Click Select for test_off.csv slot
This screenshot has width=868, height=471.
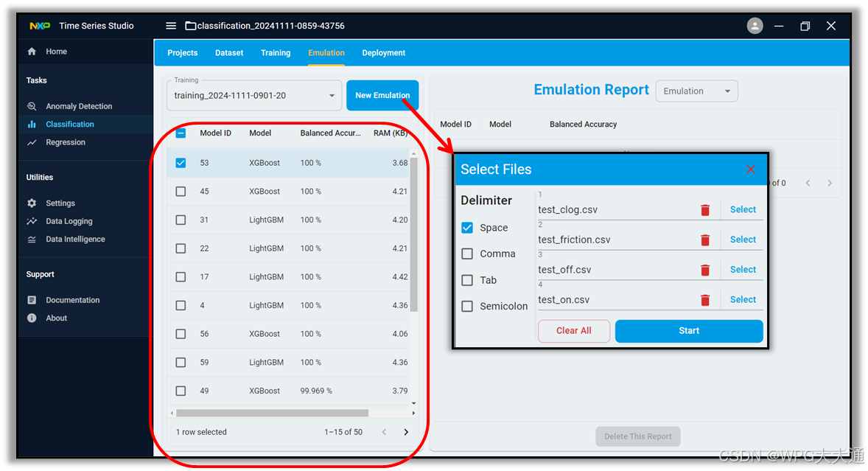[743, 270]
